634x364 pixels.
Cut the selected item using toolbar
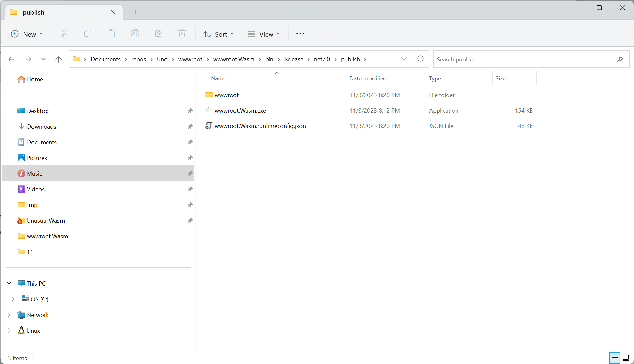pos(64,34)
